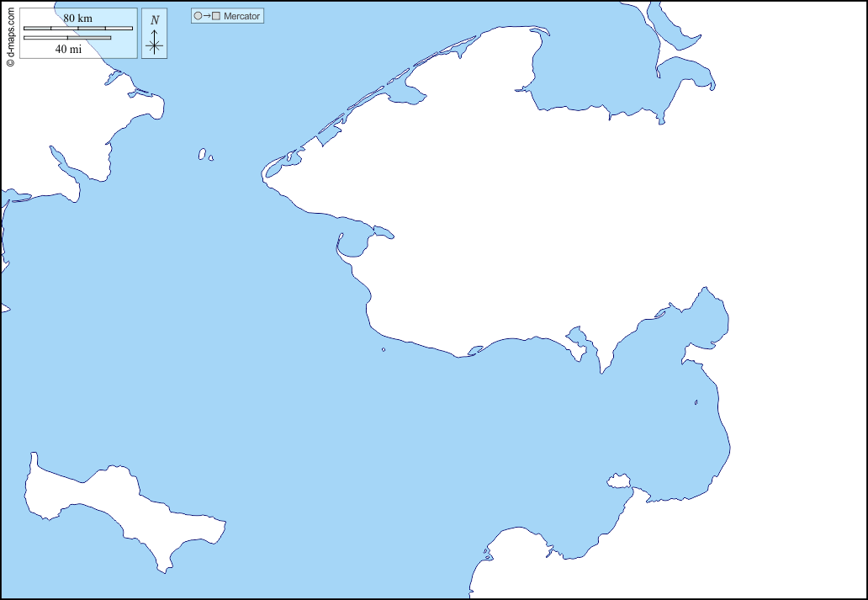The image size is (868, 600).
Task: Click the 80 km scale label
Action: (x=77, y=18)
